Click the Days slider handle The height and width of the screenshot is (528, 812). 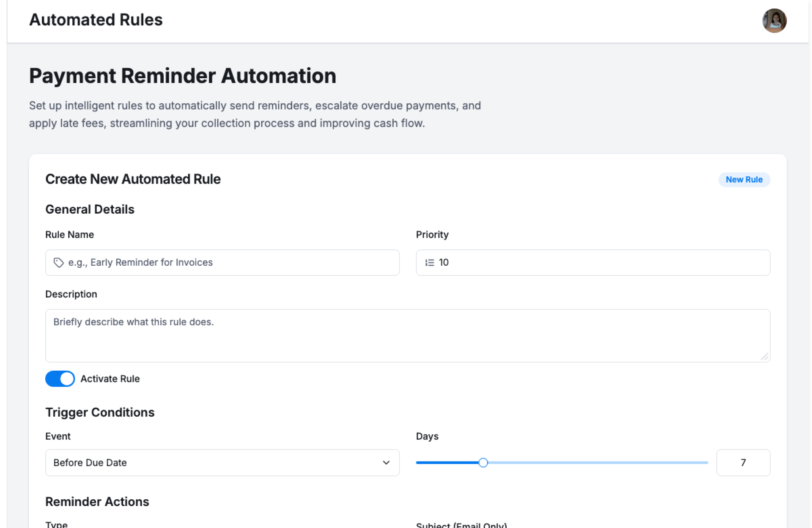483,462
